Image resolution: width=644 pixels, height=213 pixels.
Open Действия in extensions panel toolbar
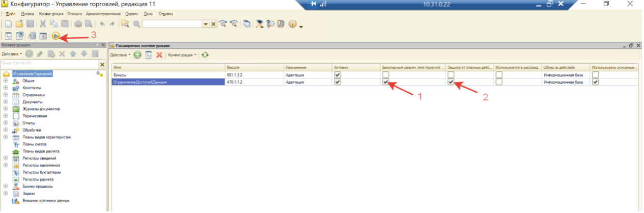click(120, 55)
